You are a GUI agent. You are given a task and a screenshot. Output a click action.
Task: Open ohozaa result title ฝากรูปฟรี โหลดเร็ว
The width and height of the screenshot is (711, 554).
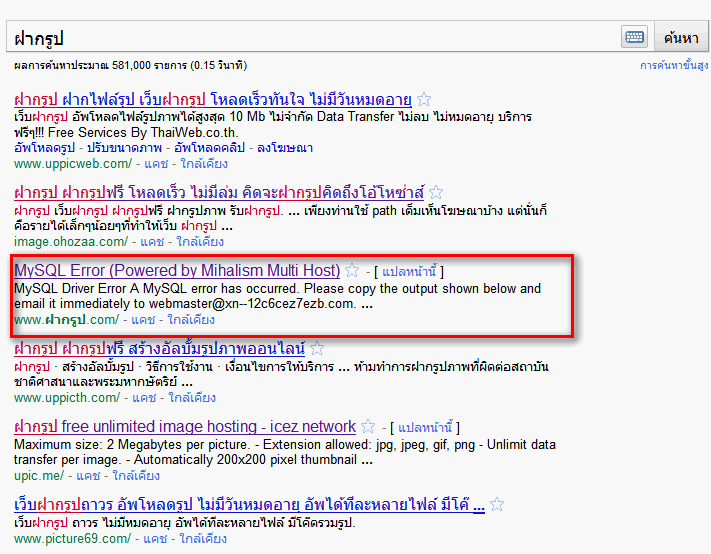(219, 193)
